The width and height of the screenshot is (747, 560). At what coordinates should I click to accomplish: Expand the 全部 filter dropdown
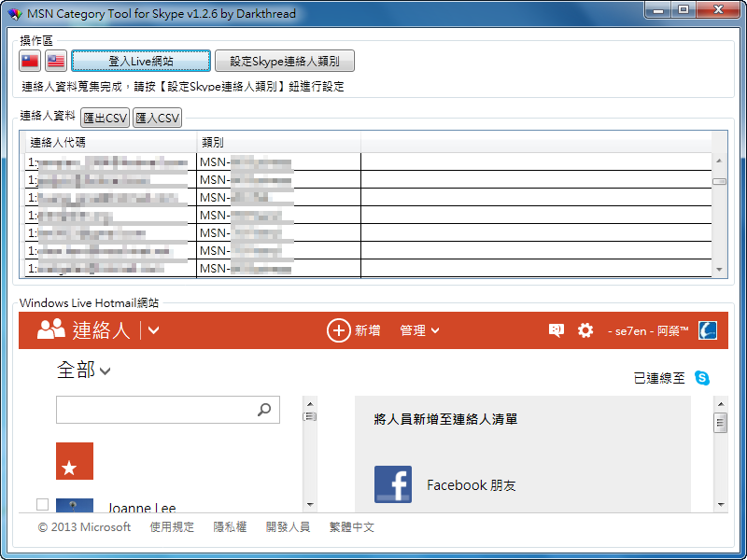coord(84,370)
